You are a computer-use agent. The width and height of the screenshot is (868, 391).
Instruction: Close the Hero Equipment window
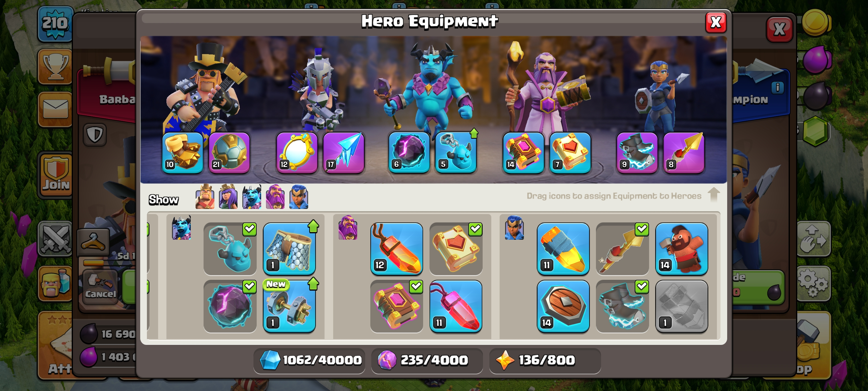point(716,23)
